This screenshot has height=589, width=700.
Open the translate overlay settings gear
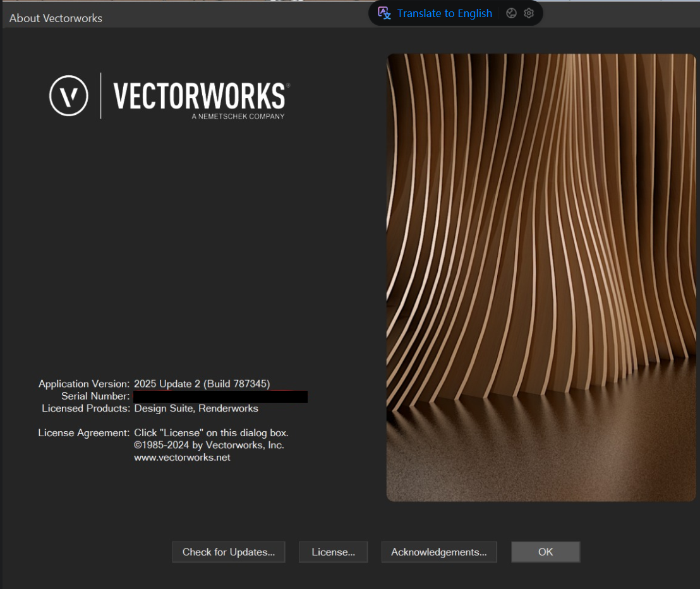[x=529, y=13]
